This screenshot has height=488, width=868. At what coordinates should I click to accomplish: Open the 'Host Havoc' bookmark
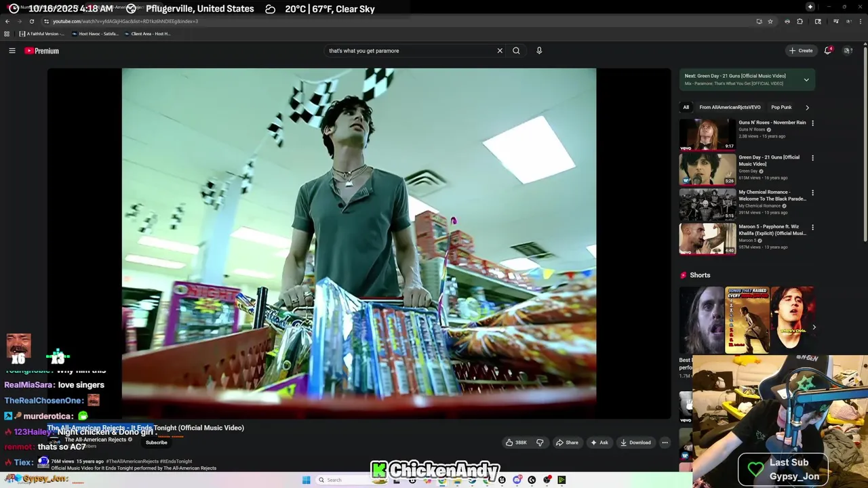click(95, 34)
